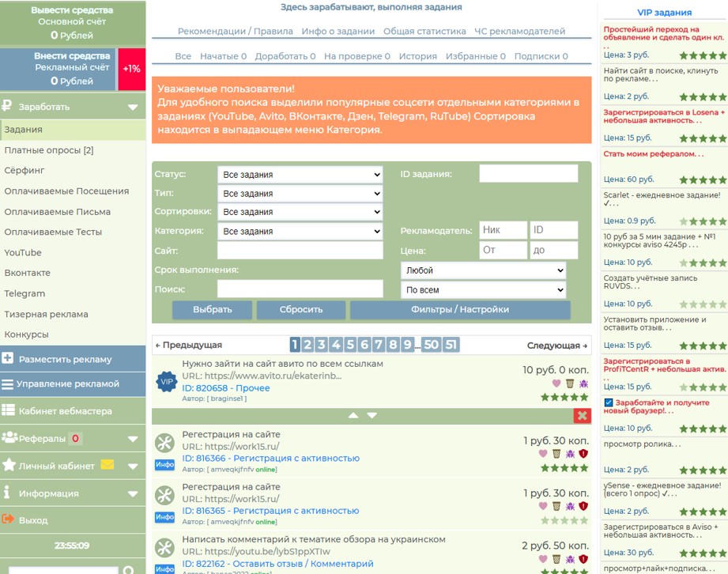Click Вывести средства Основной счёт block
728x574 pixels.
pyautogui.click(x=73, y=23)
